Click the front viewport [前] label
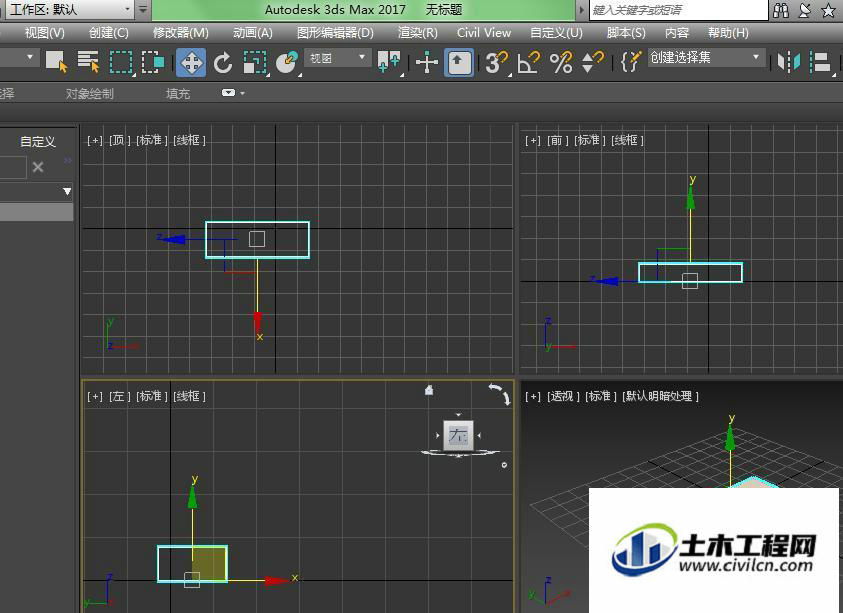Viewport: 843px width, 613px height. pyautogui.click(x=558, y=140)
